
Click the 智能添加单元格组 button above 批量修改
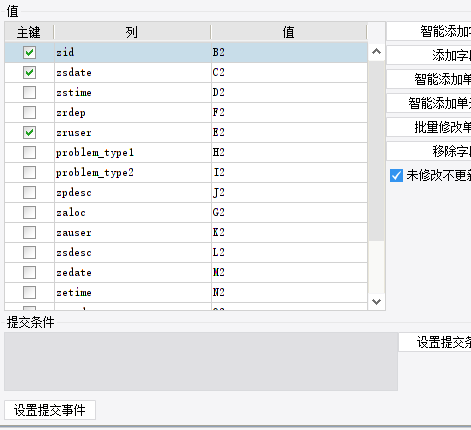coord(429,103)
